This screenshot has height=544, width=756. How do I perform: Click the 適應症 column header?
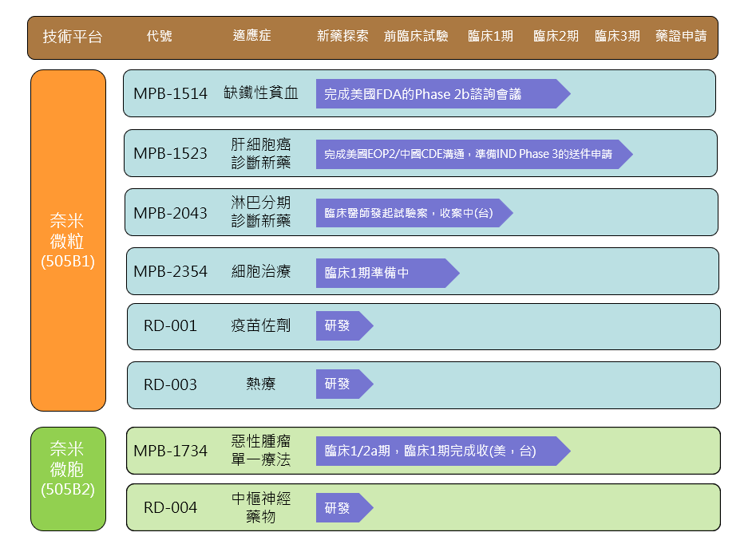[x=251, y=36]
